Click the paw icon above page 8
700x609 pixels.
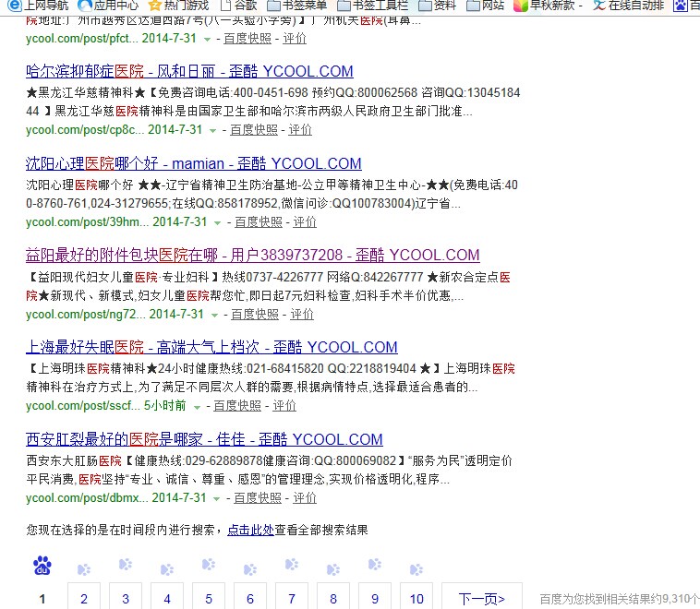click(333, 569)
